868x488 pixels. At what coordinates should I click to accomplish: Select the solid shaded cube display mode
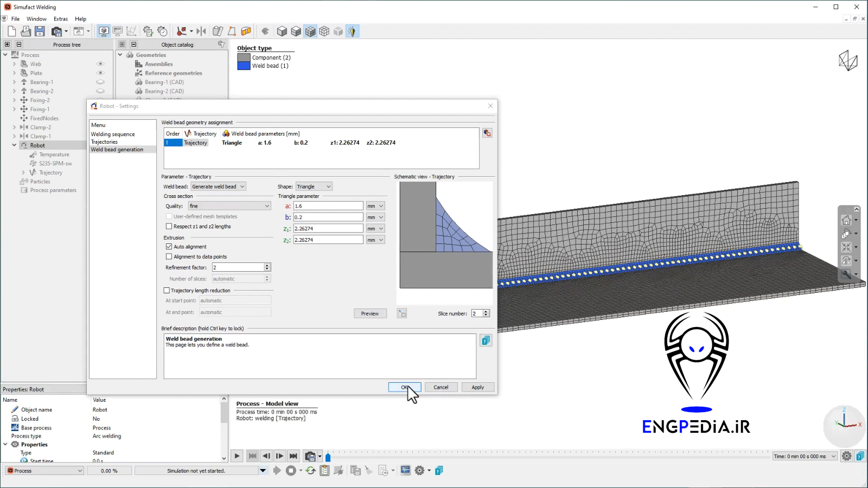(x=282, y=31)
